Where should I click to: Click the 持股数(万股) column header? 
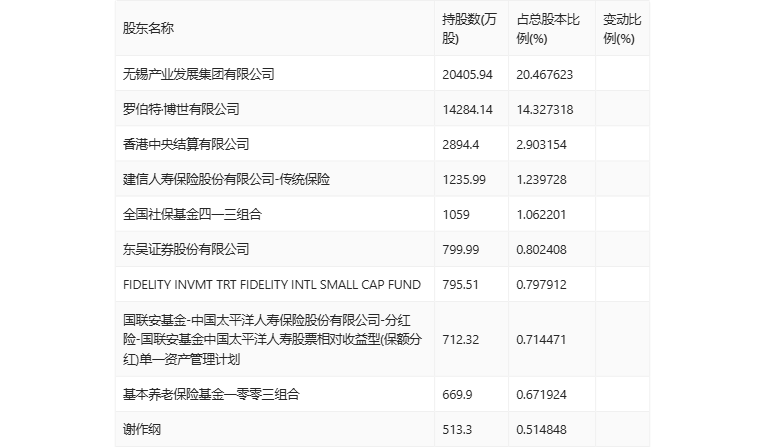click(x=469, y=29)
